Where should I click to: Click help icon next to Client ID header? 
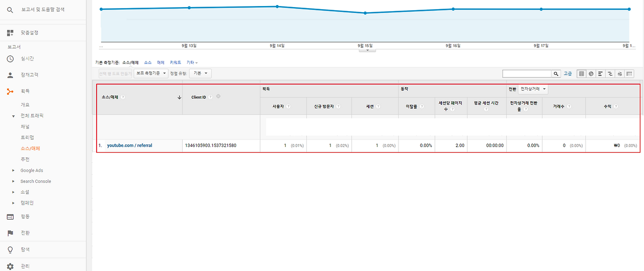[210, 97]
